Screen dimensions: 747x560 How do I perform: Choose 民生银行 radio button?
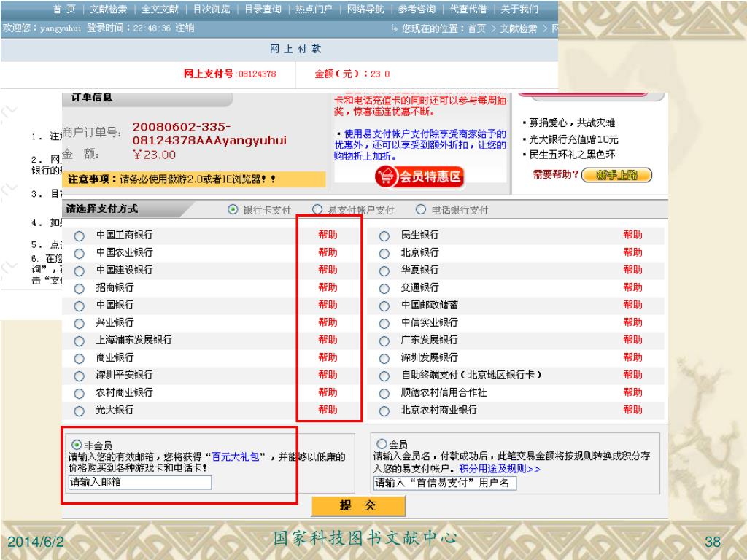384,236
